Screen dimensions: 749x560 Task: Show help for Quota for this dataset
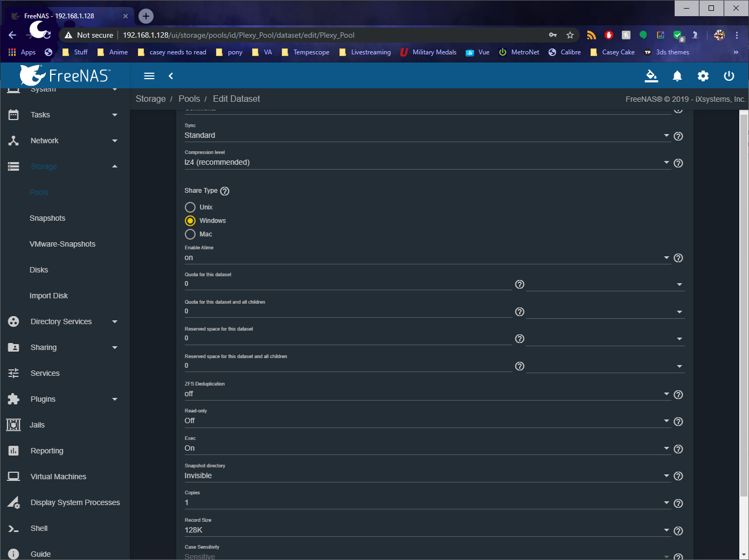click(519, 284)
